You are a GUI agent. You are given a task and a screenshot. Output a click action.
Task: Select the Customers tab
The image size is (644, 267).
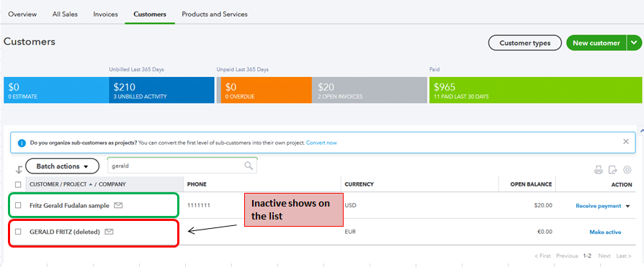coord(150,14)
